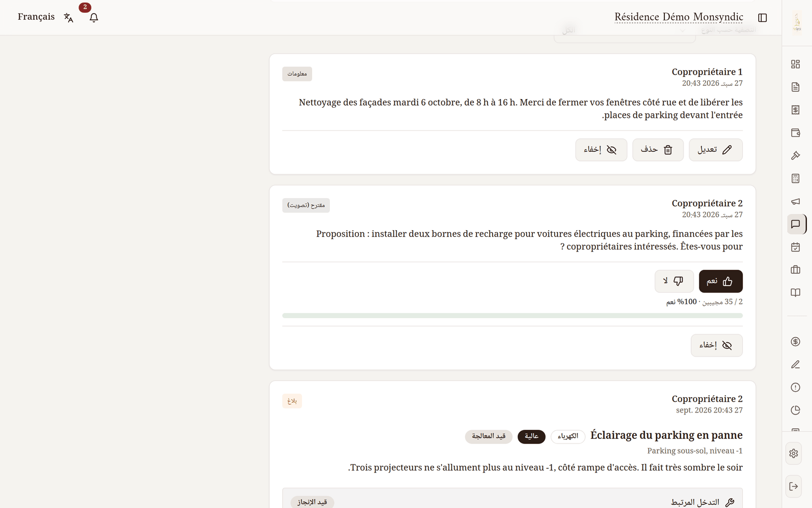812x508 pixels.
Task: Click the translate language icon
Action: pyautogui.click(x=69, y=17)
